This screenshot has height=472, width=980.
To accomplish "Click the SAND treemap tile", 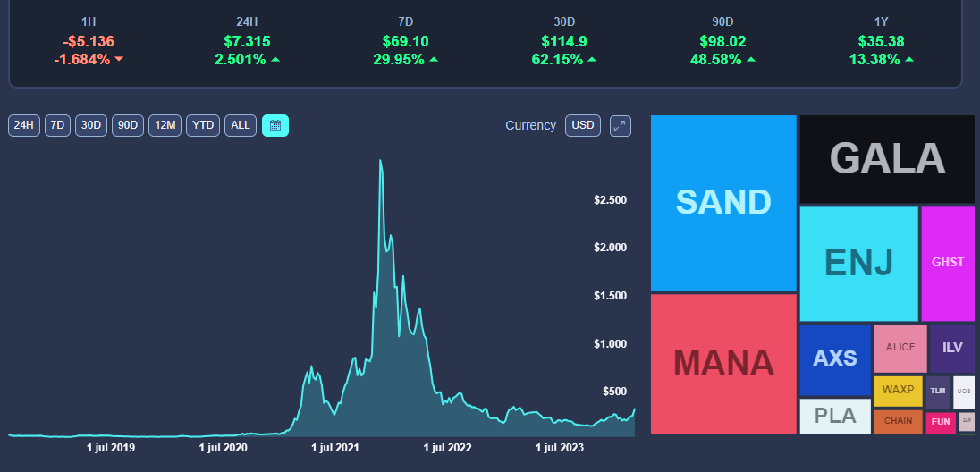I will (723, 203).
